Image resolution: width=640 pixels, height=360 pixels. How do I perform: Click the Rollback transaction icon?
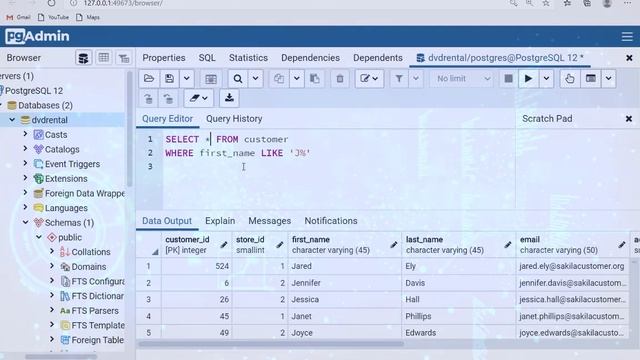pyautogui.click(x=168, y=98)
